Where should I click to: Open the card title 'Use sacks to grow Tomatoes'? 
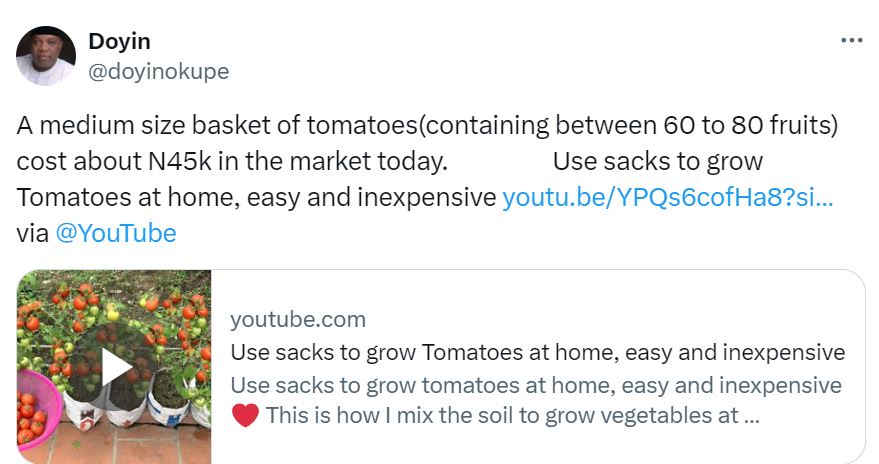pos(537,352)
